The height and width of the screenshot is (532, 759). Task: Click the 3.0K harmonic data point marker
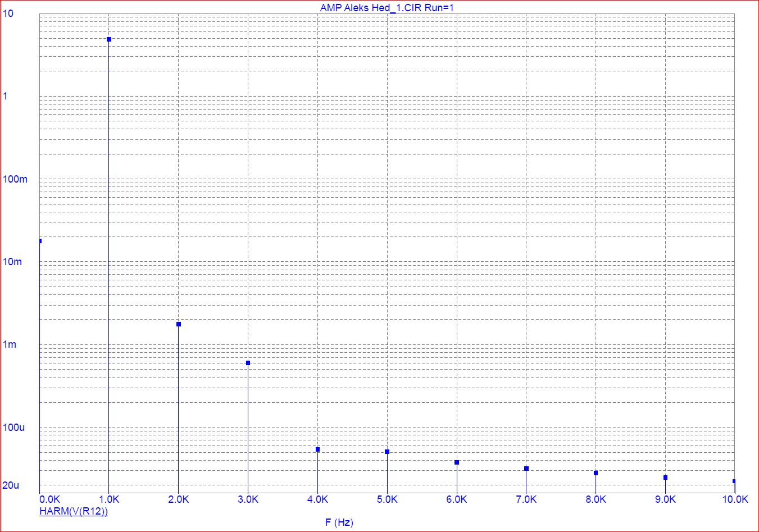point(248,363)
